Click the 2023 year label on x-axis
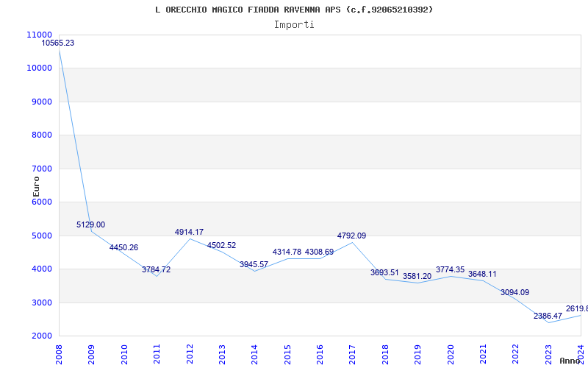 [x=548, y=354]
